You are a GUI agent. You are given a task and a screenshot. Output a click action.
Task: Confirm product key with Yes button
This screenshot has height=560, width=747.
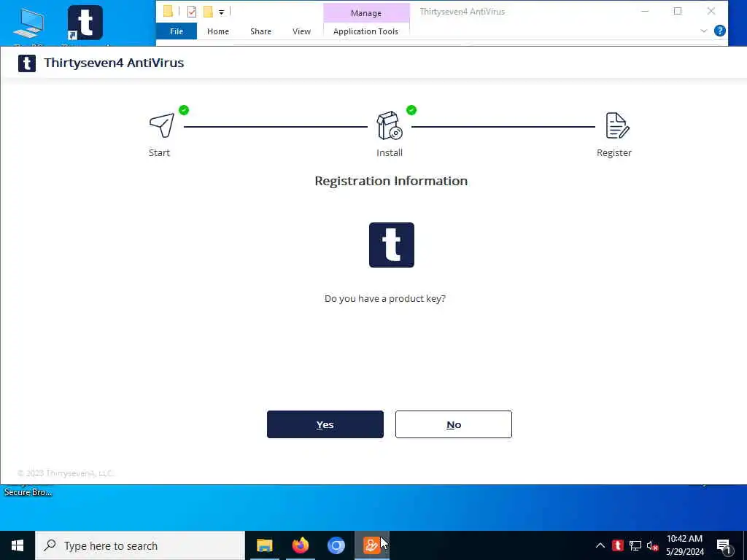(325, 424)
